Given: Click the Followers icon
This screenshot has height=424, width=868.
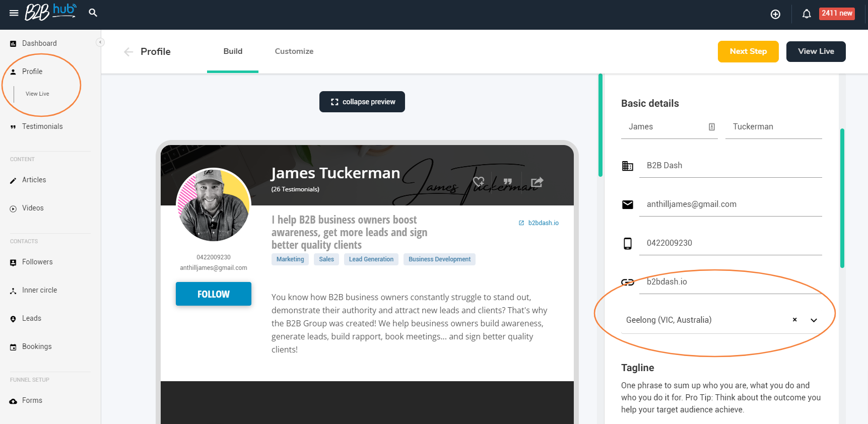Looking at the screenshot, I should 13,263.
